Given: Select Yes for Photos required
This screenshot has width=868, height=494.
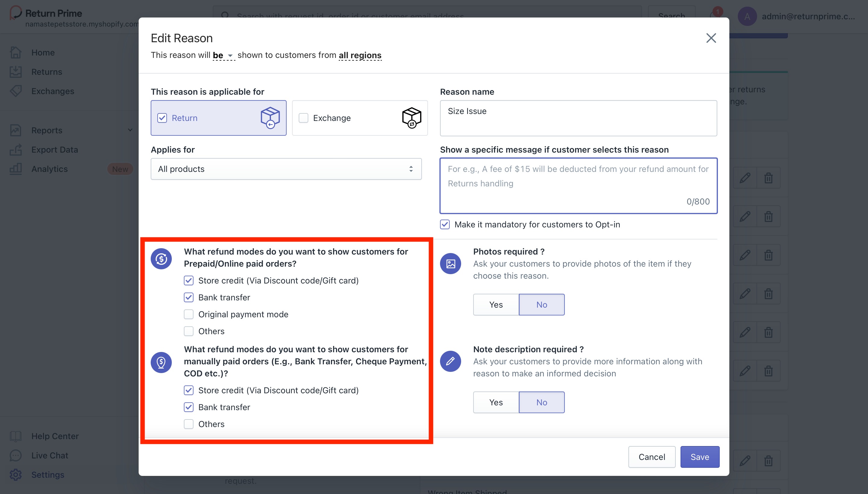Looking at the screenshot, I should click(496, 305).
